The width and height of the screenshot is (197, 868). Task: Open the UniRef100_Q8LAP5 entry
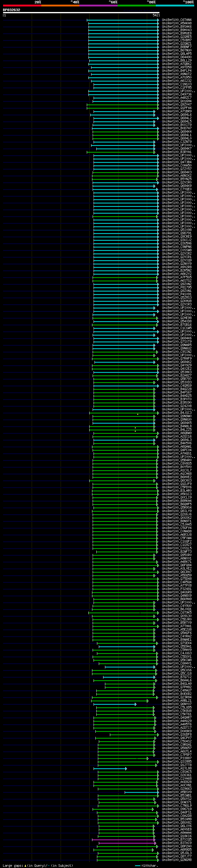pos(177,54)
